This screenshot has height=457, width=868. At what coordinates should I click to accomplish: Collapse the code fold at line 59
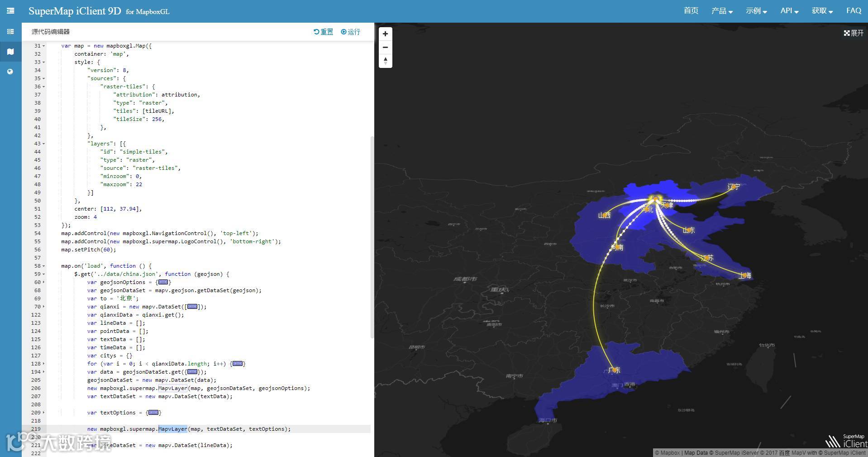click(x=44, y=274)
